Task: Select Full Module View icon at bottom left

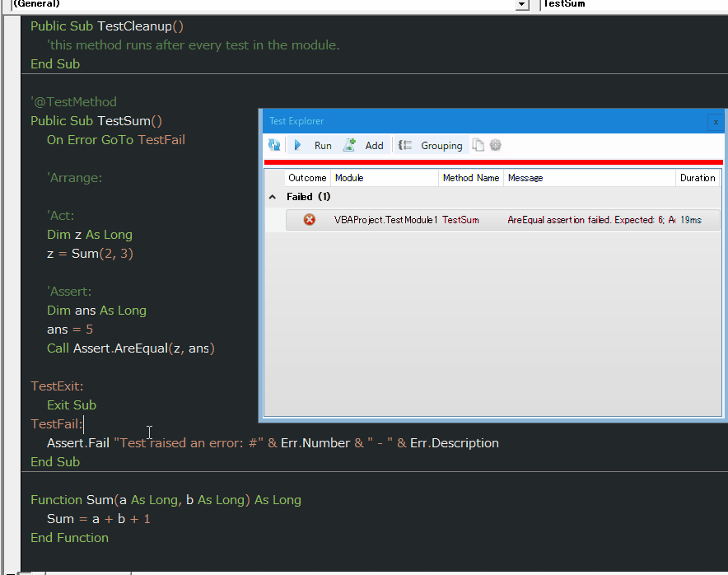Action: pyautogui.click(x=20, y=573)
